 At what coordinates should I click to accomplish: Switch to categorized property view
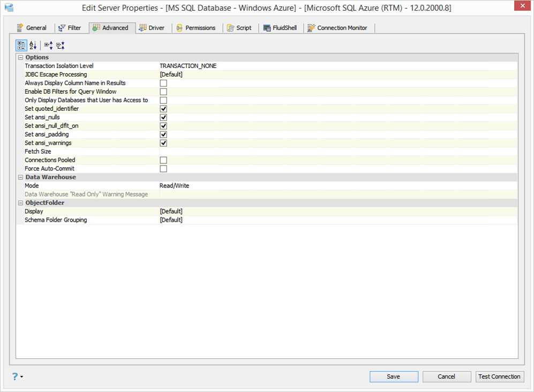21,46
